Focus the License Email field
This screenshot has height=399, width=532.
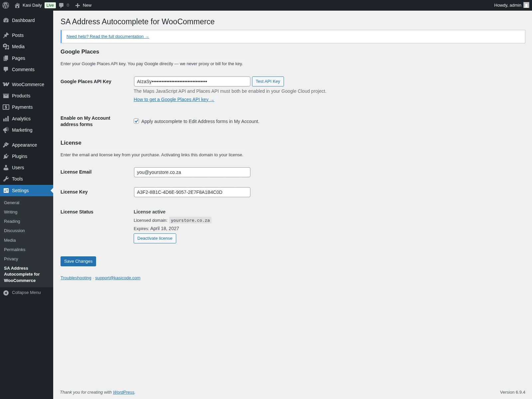click(x=192, y=172)
